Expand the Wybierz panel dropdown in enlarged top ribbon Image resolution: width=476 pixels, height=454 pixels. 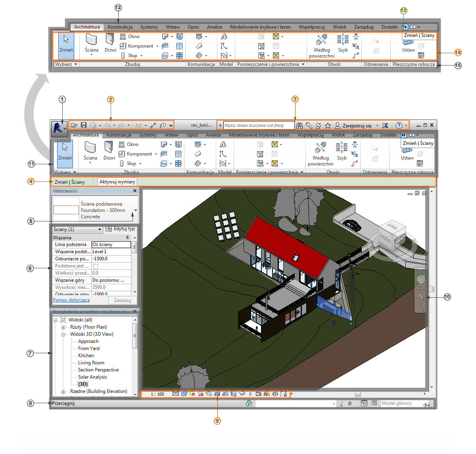[x=67, y=64]
